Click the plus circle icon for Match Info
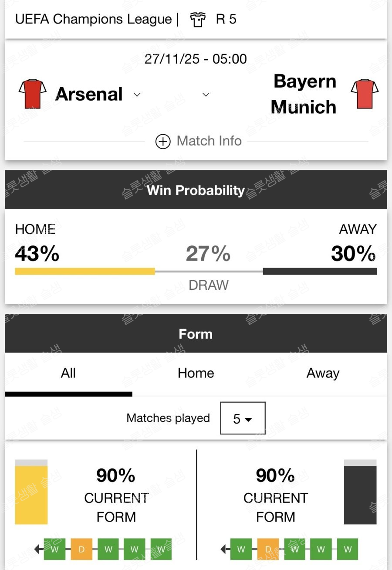This screenshot has width=392, height=570. pos(163,142)
